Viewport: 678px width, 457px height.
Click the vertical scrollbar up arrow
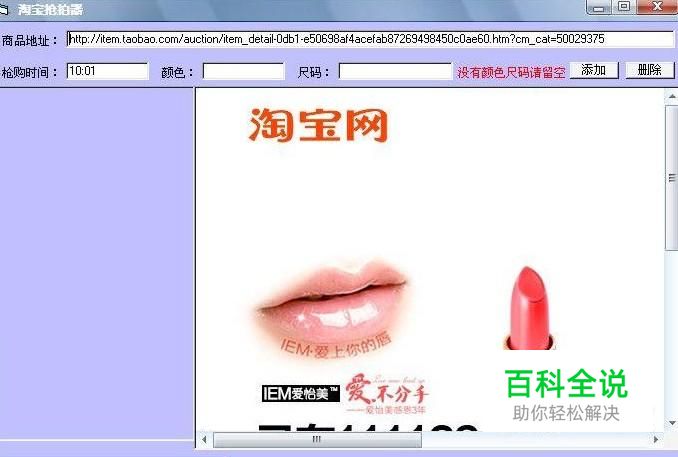pos(672,96)
